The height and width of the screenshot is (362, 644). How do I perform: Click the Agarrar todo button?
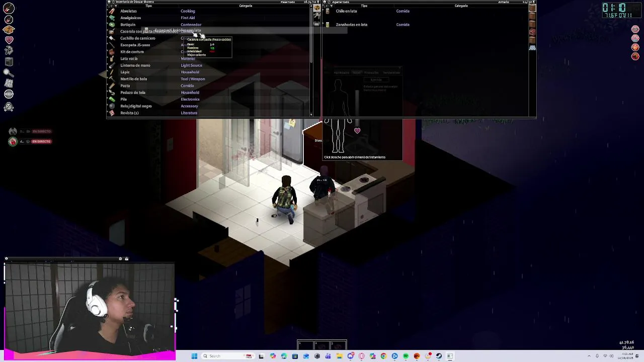pos(341,2)
